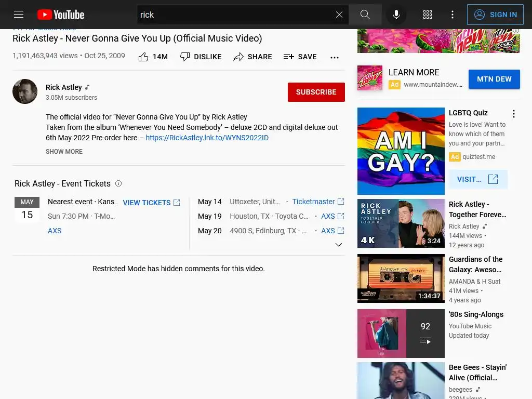Open '80s Sing-Alongs playlist thumbnail
This screenshot has width=532, height=399.
(x=401, y=334)
